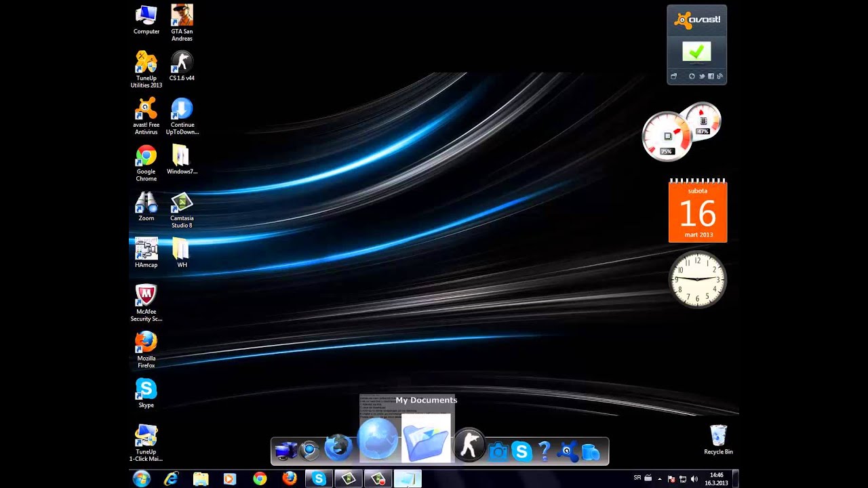Select the Skype desktop shortcut
The height and width of the screenshot is (488, 868).
(x=146, y=393)
